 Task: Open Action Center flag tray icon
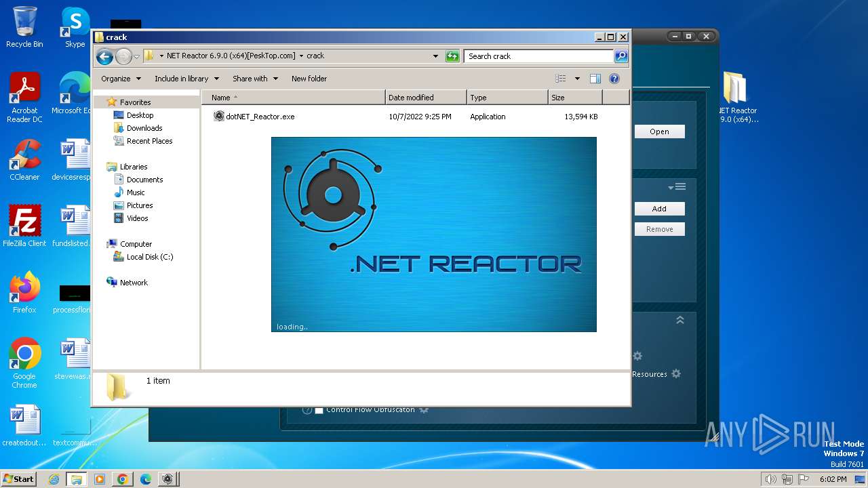[803, 479]
